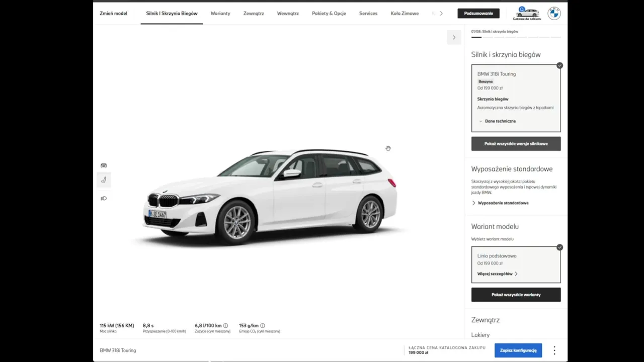Switch to exterior car view icon

pos(104,165)
